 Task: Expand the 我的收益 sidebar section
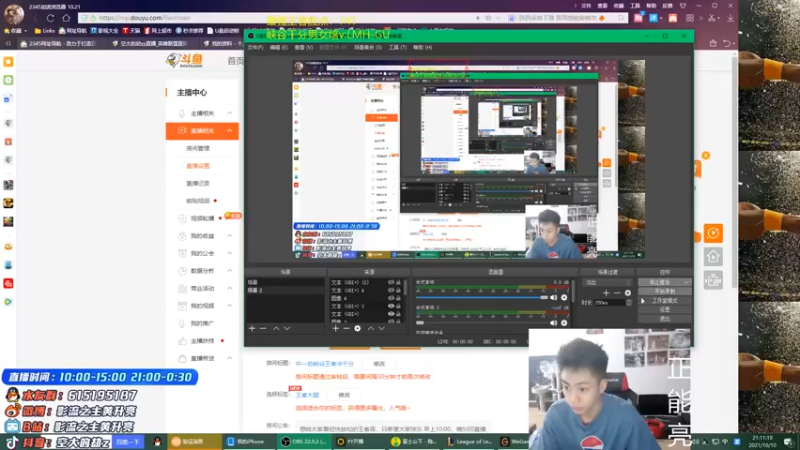click(230, 236)
